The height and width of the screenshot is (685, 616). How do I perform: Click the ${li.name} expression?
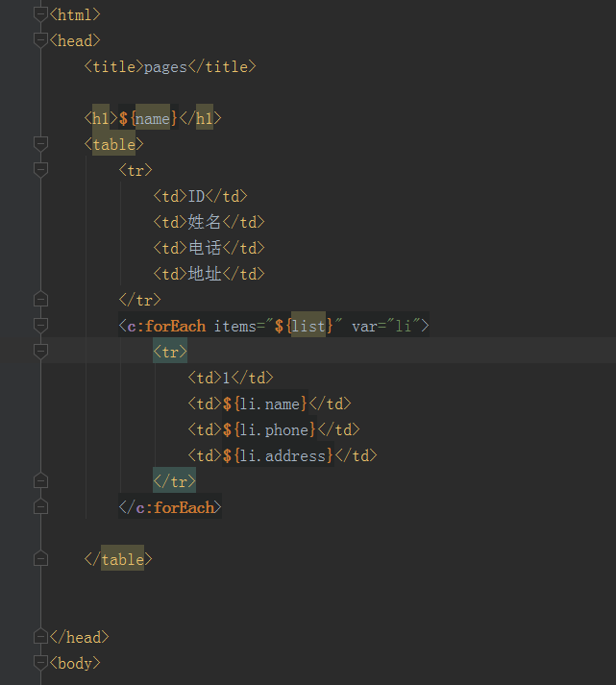264,404
